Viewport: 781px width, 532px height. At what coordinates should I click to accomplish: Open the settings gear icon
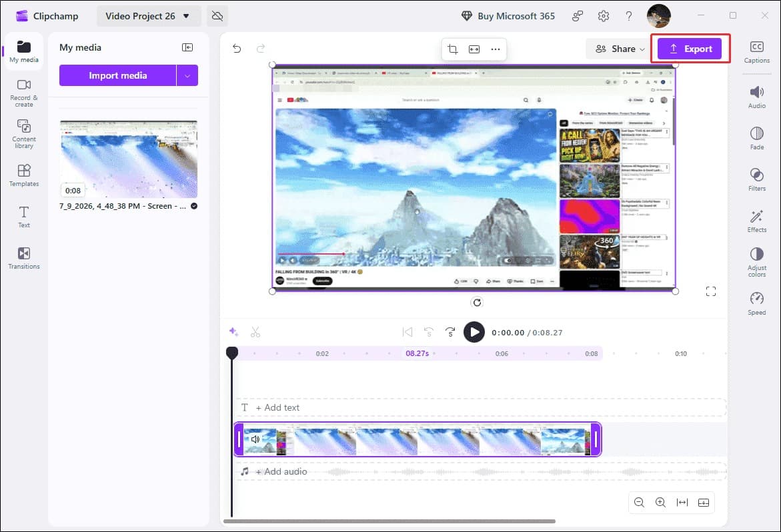(x=603, y=16)
